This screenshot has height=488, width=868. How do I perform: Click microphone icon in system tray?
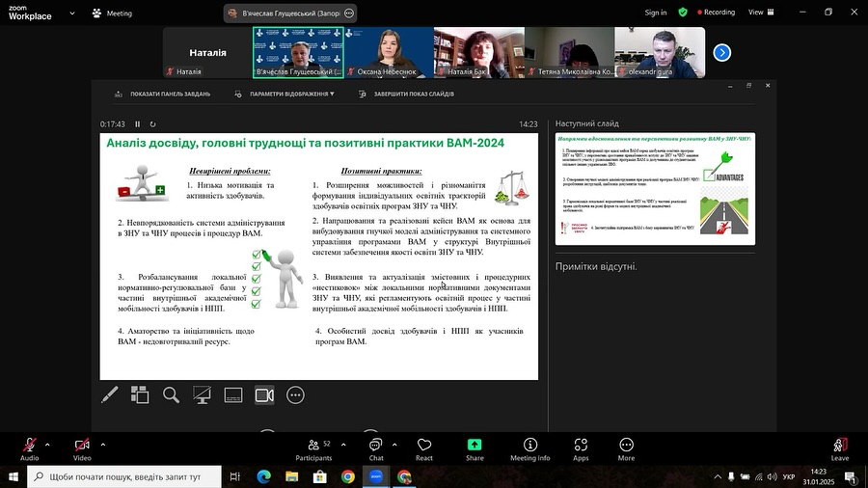coord(731,476)
